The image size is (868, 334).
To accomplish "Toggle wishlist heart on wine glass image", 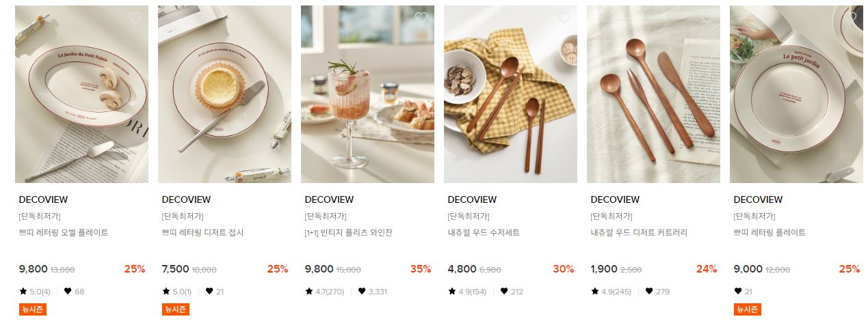I will [x=421, y=18].
